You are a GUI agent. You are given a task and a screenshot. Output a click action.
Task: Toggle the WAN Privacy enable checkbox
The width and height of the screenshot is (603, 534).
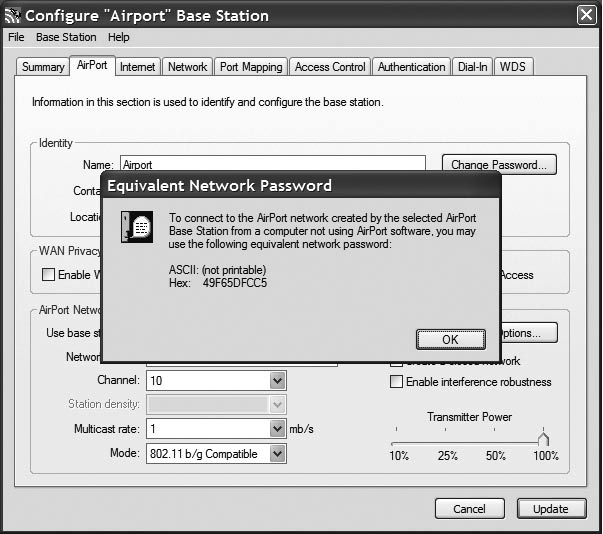click(x=48, y=275)
